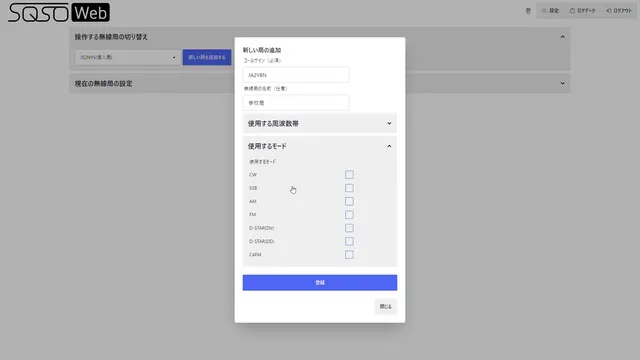Click the ログアウト menu item
This screenshot has width=640, height=360.
pyautogui.click(x=619, y=11)
